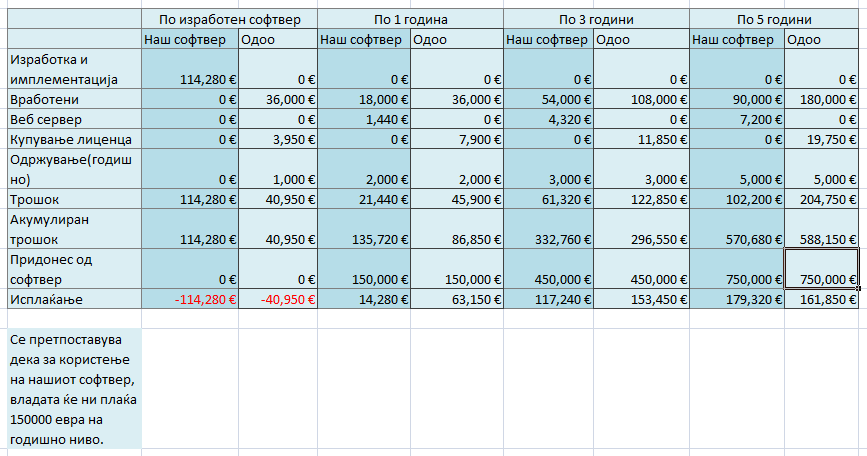The image size is (867, 456).
Task: Click the 'По 5 години' header cell
Action: coord(774,19)
